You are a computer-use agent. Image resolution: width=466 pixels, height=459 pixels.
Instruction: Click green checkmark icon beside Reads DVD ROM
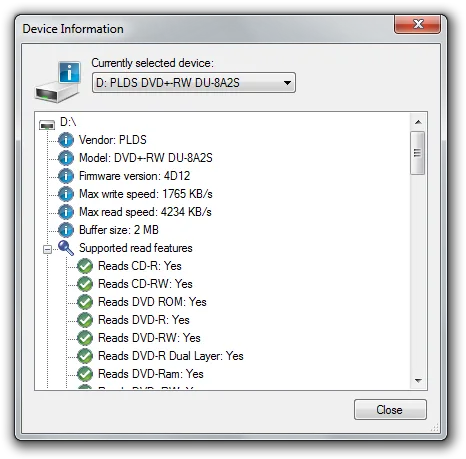85,302
